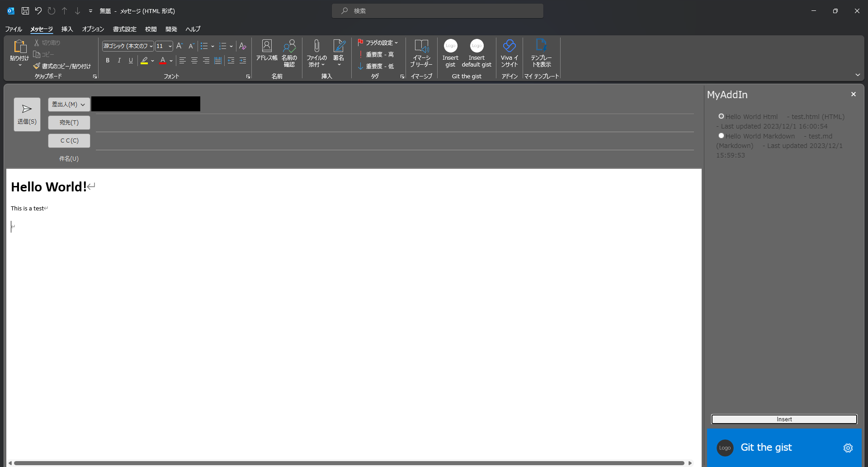Screen dimensions: 868x467
Task: Toggle underline formatting
Action: click(x=131, y=61)
